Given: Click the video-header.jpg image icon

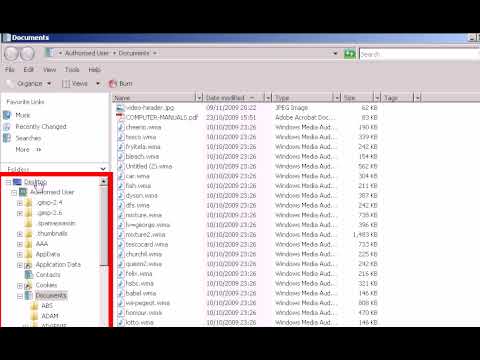Looking at the screenshot, I should pyautogui.click(x=120, y=108).
